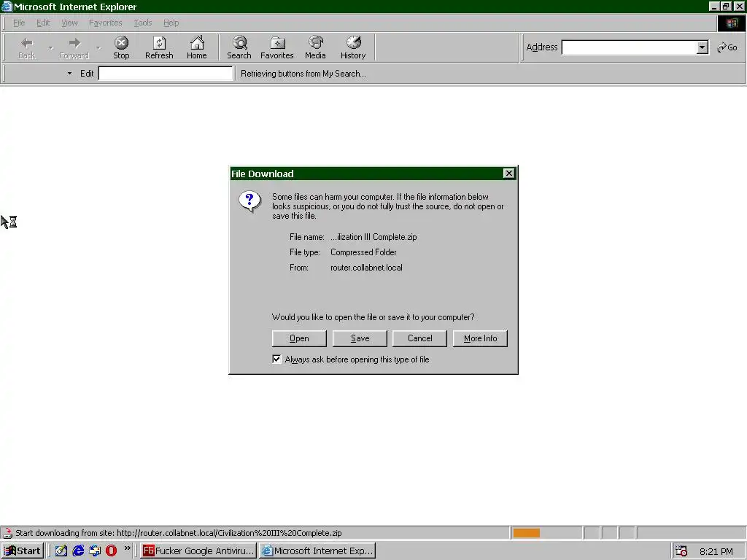Viewport: 747px width, 560px height.
Task: Click the Windows flag throbber icon
Action: [x=731, y=23]
